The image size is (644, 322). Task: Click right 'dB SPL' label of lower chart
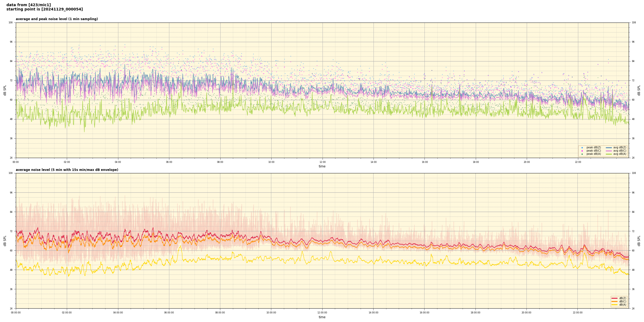(639, 241)
